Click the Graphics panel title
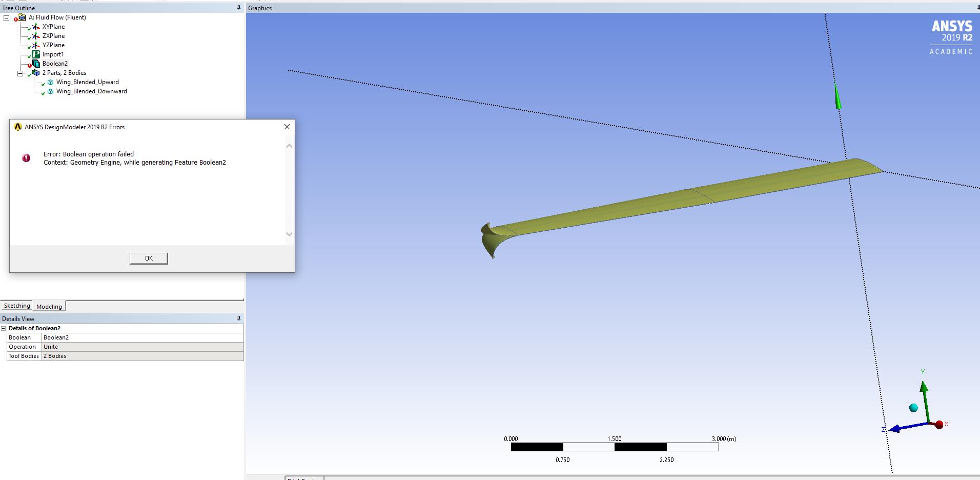Viewport: 980px width, 480px height. point(260,8)
